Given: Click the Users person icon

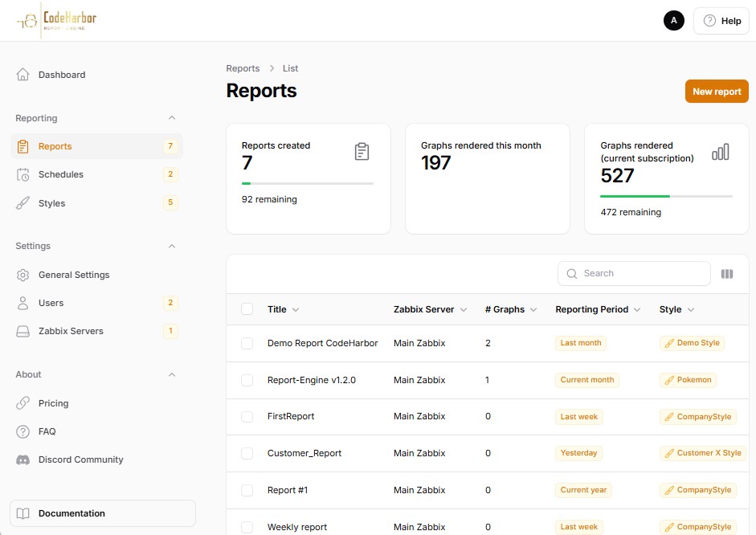Looking at the screenshot, I should point(22,303).
